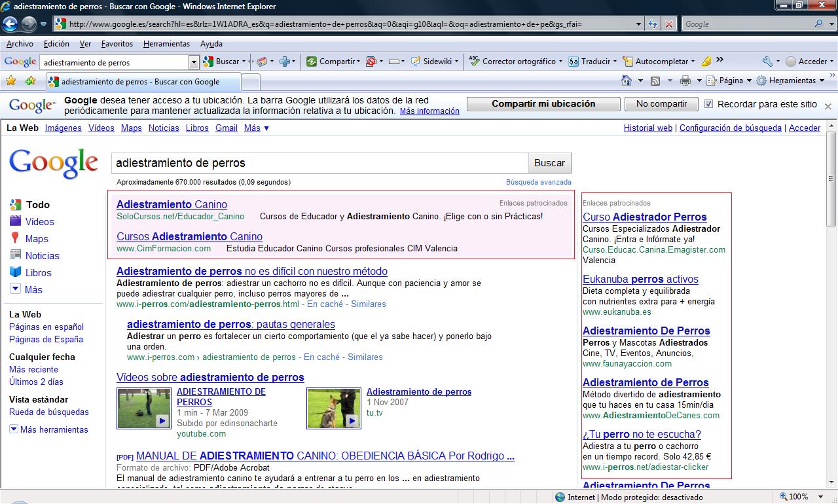Viewport: 838px width, 504px height.
Task: Click the Home icon in the command bar
Action: [x=627, y=81]
